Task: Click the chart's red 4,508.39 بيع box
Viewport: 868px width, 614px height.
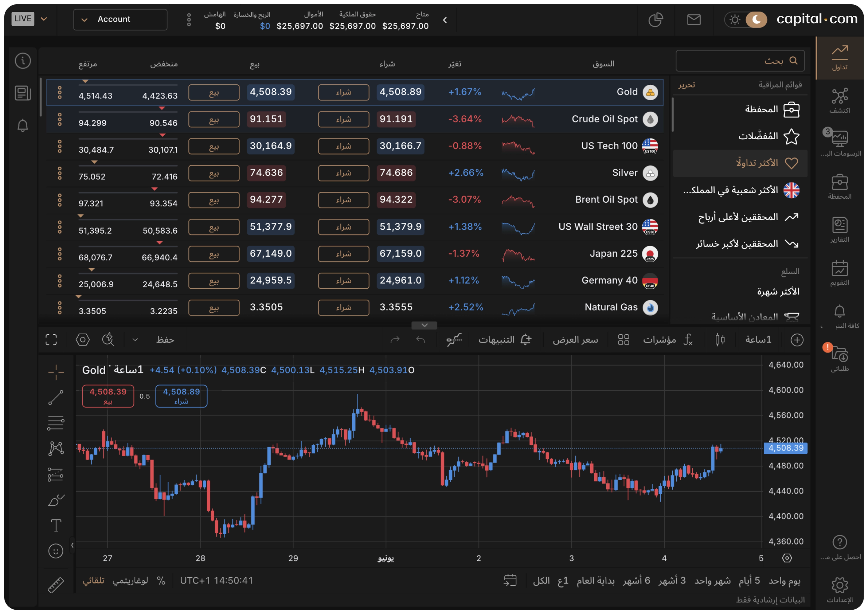Action: coord(108,396)
